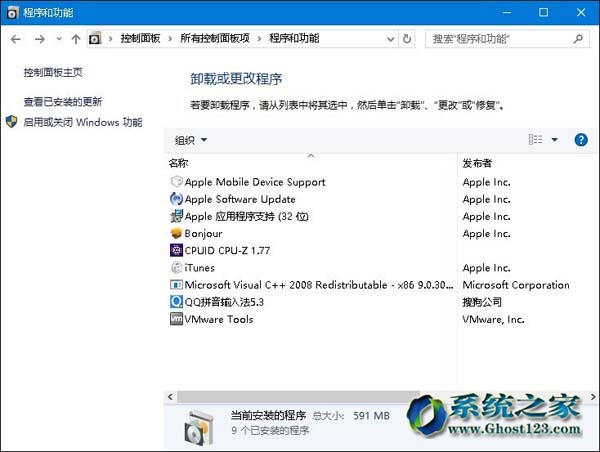The image size is (600, 452).
Task: Open the address bar history dropdown
Action: coord(390,39)
